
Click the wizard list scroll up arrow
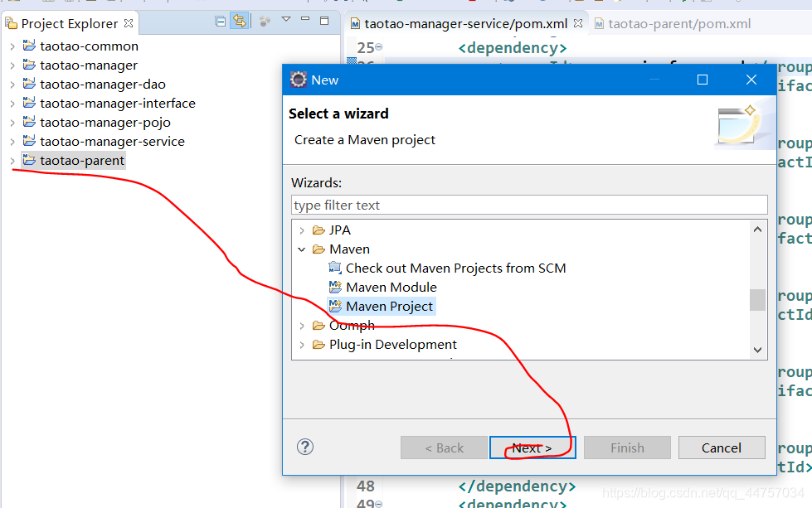757,230
